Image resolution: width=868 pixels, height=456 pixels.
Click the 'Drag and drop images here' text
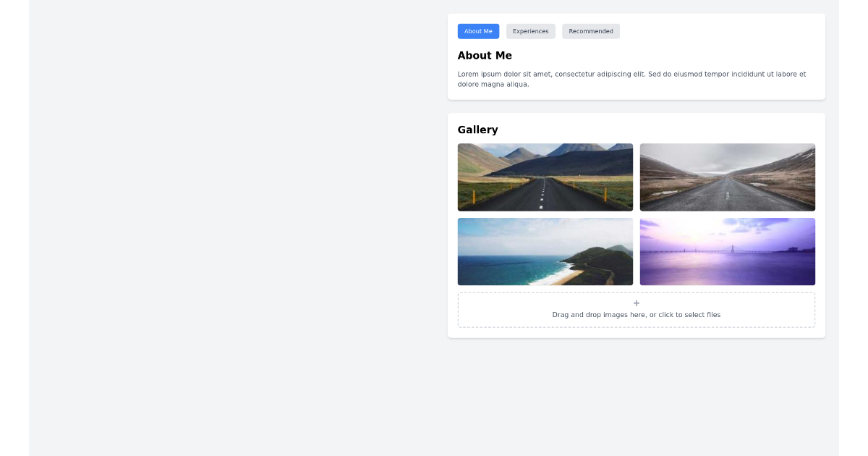[636, 314]
